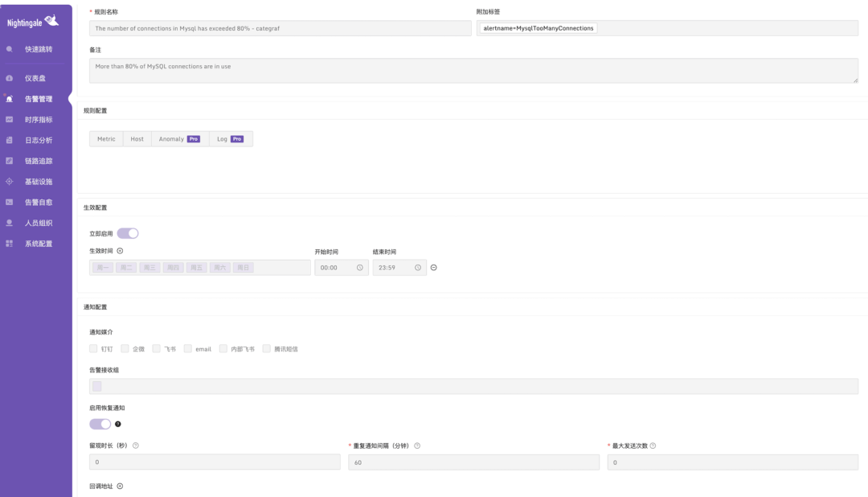Click the 规则名称 rule name field

click(280, 28)
